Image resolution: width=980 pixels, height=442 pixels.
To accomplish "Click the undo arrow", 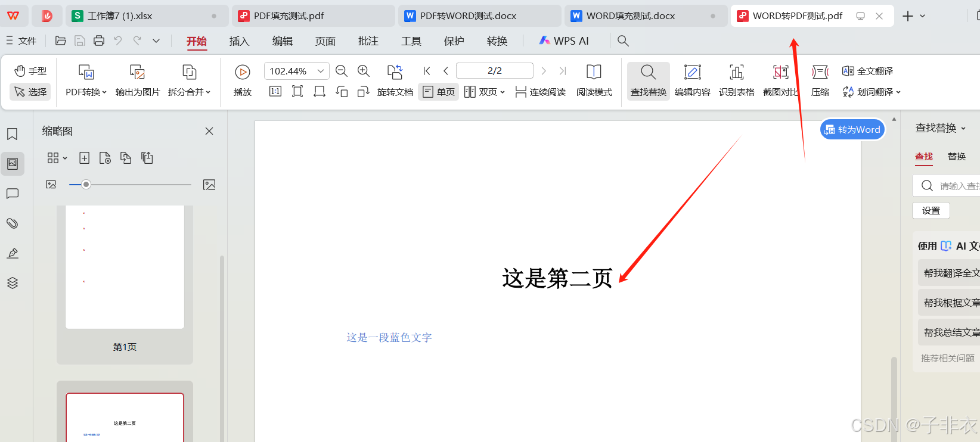I will tap(118, 41).
